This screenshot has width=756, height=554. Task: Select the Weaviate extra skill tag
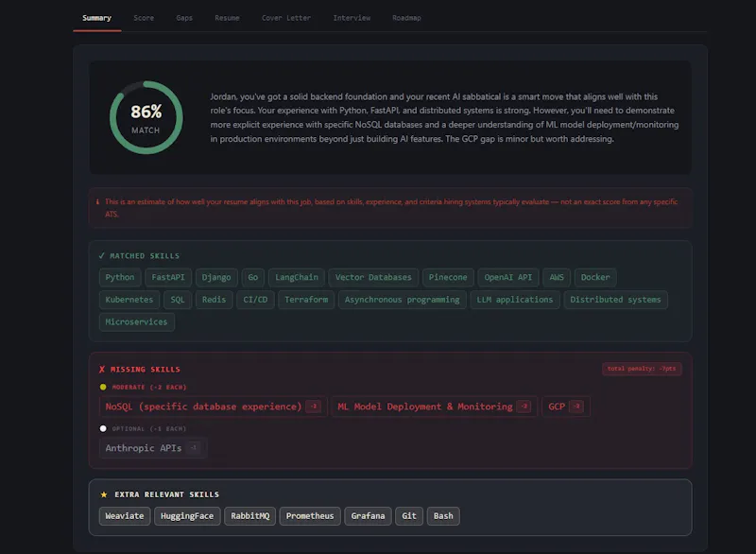pos(125,516)
